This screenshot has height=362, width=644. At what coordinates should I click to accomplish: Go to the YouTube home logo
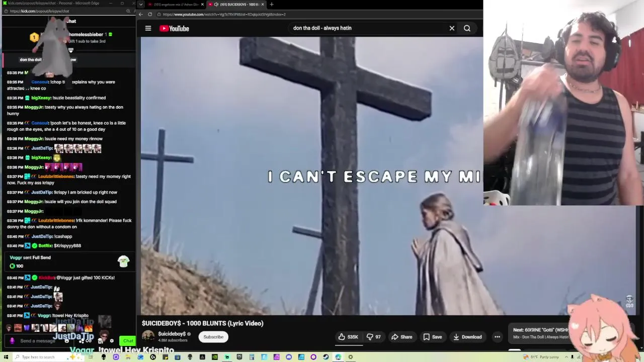tap(174, 29)
